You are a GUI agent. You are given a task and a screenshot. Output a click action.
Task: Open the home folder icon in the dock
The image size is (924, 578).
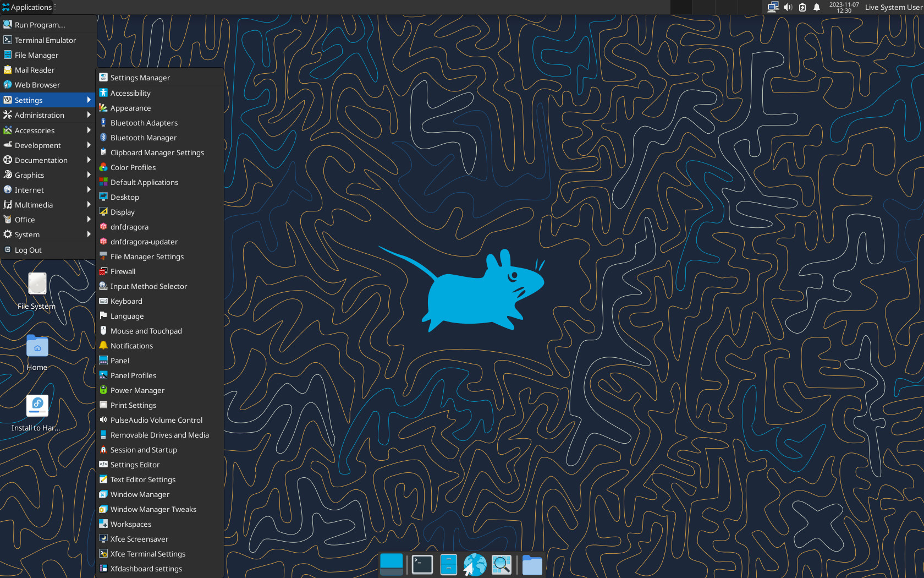pos(532,565)
